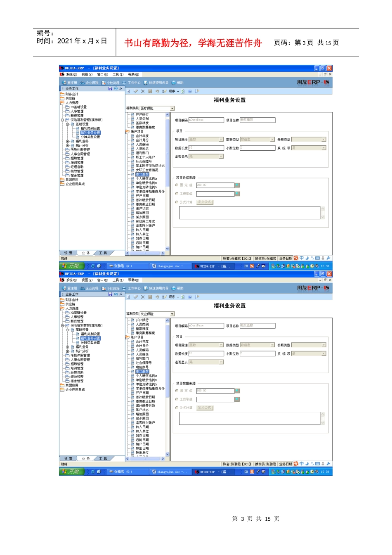Image resolution: width=392 pixels, height=555 pixels.
Task: Select 电脑序号 item in 失业保险 window list
Action: (x=142, y=367)
